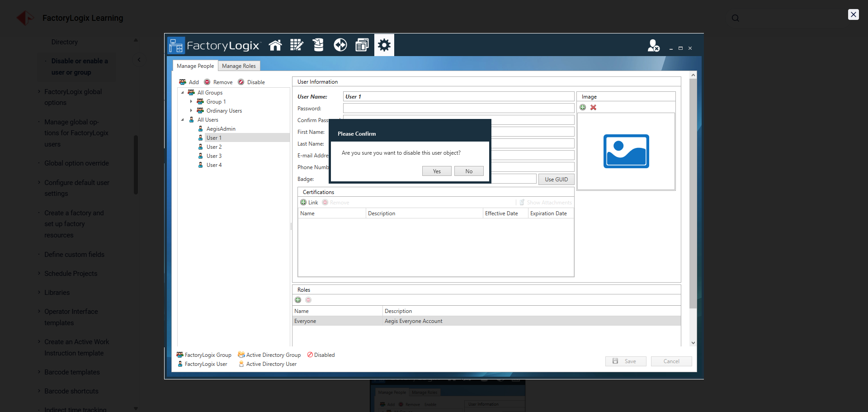This screenshot has width=868, height=412.
Task: Click the user logout icon
Action: (x=653, y=46)
